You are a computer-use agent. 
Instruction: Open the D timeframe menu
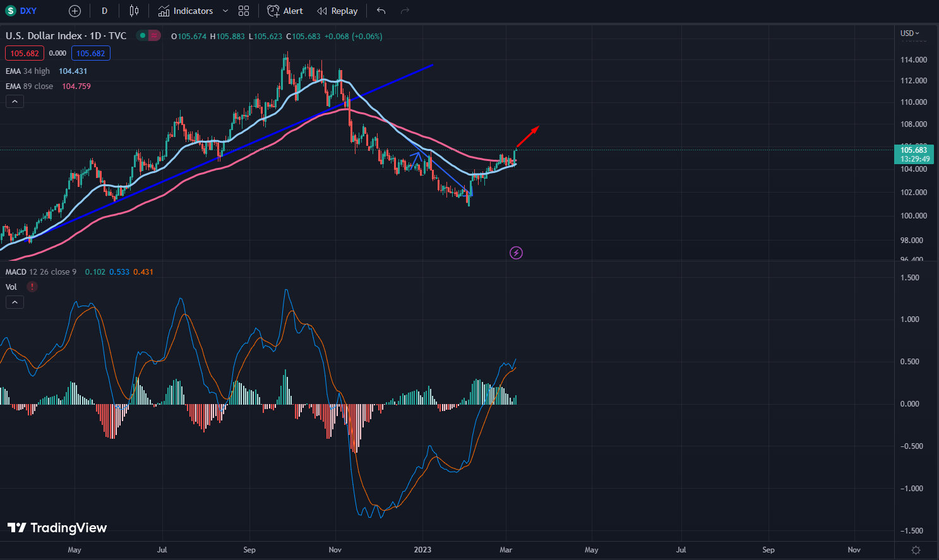pyautogui.click(x=104, y=10)
